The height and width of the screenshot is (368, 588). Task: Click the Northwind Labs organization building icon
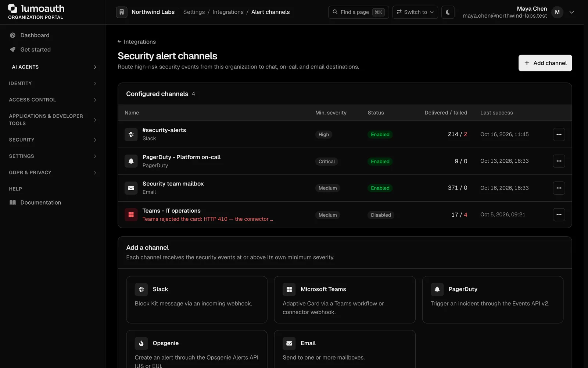(x=122, y=12)
